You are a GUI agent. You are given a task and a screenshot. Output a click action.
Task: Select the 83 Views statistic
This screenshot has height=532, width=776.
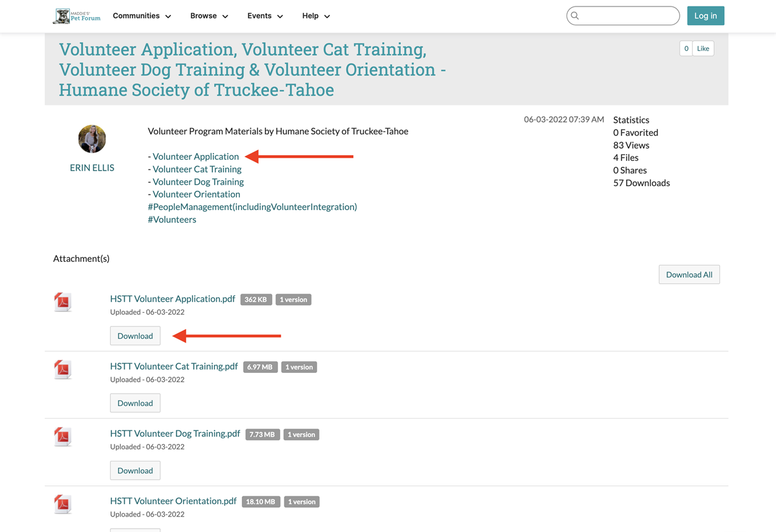631,145
